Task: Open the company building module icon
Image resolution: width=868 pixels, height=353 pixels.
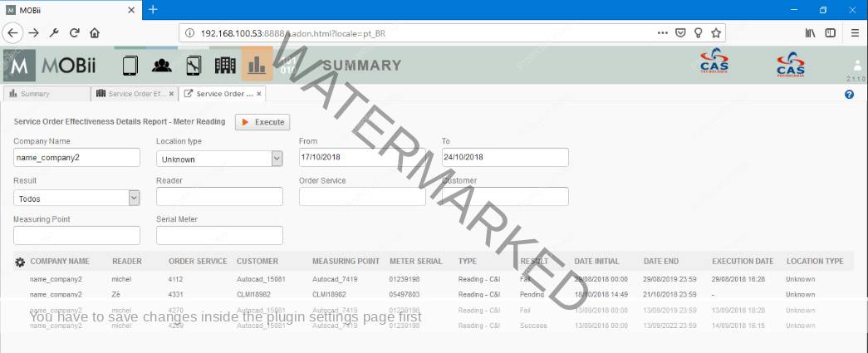Action: point(225,65)
